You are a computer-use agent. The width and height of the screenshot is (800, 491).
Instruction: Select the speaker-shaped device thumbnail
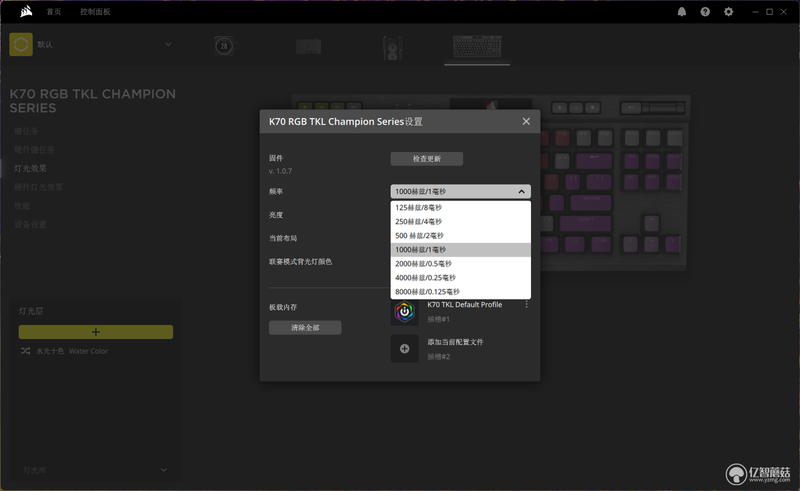pyautogui.click(x=392, y=48)
